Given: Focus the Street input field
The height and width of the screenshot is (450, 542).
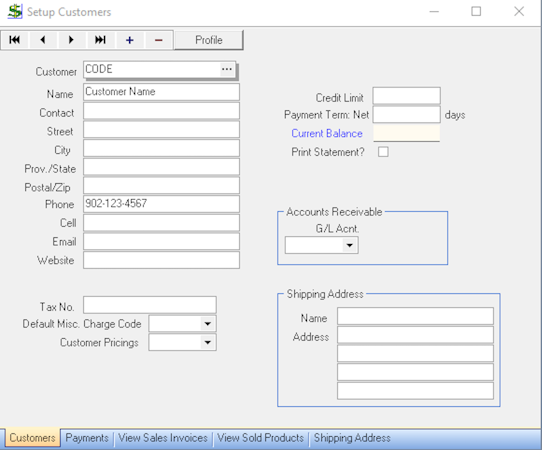Looking at the screenshot, I should click(161, 130).
